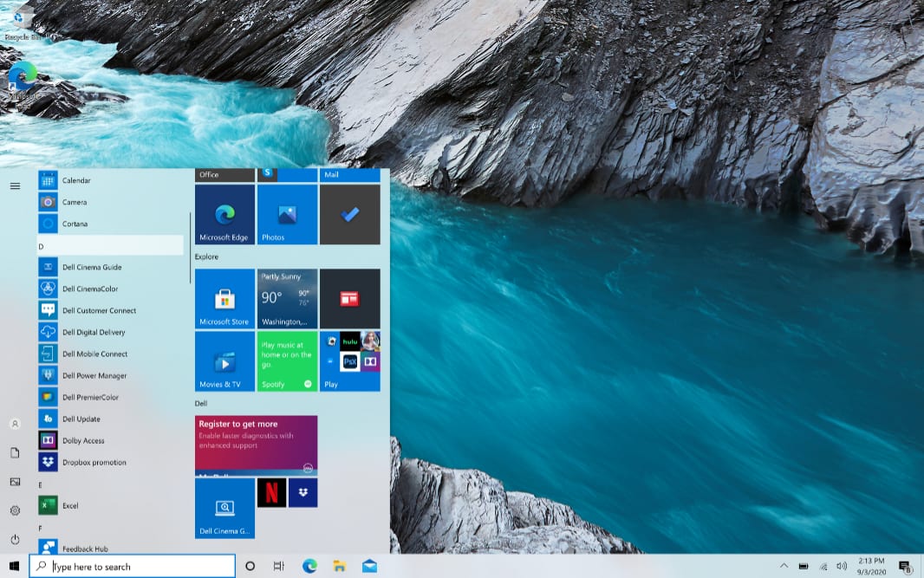Expand the Start menu hamburger navigation
The width and height of the screenshot is (924, 578).
[15, 185]
